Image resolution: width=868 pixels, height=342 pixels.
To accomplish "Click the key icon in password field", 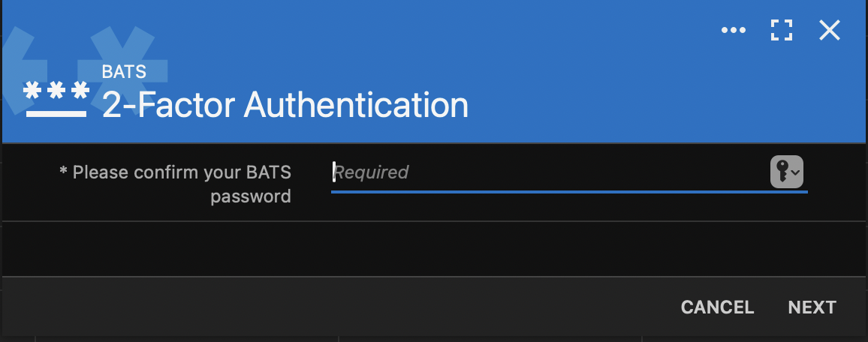I will tap(781, 172).
